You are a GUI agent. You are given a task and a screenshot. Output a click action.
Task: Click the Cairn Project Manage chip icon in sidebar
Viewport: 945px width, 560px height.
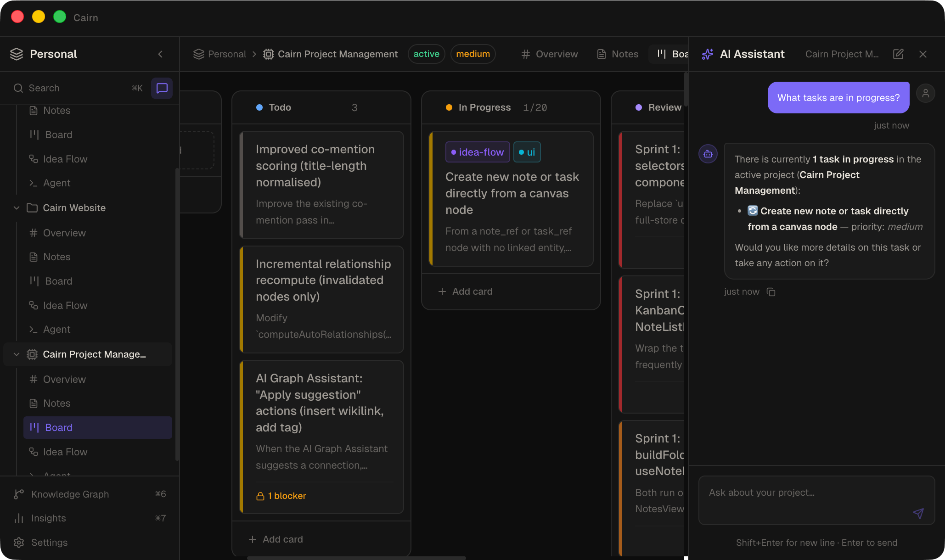pos(32,354)
